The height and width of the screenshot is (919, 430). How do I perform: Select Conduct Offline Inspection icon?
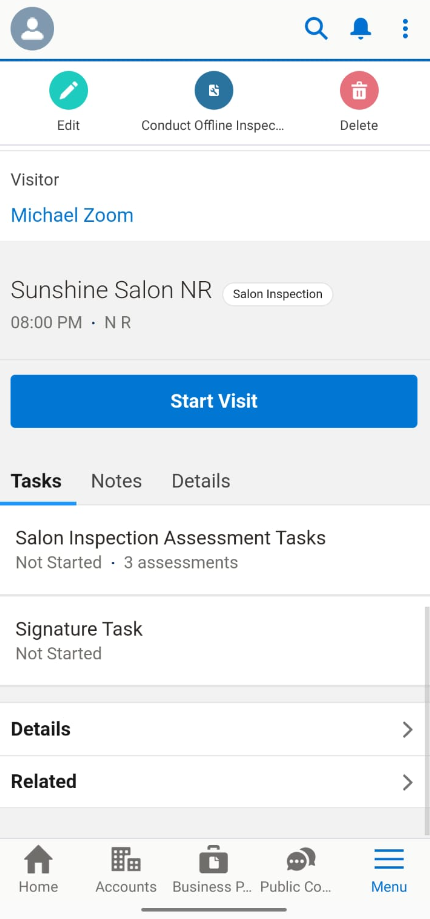[x=214, y=91]
